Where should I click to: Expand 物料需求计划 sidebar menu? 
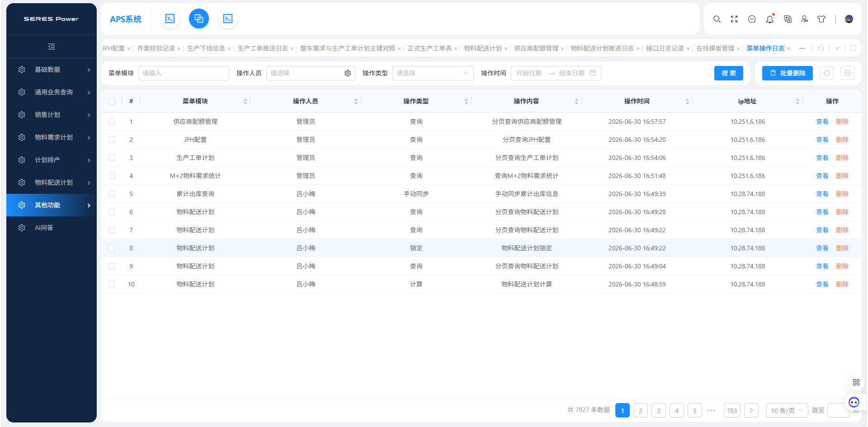click(x=52, y=137)
